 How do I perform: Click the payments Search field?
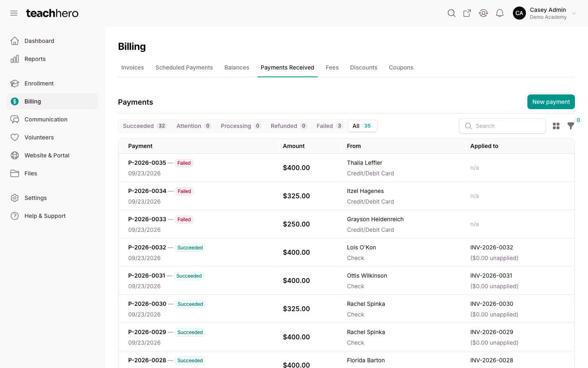[502, 126]
